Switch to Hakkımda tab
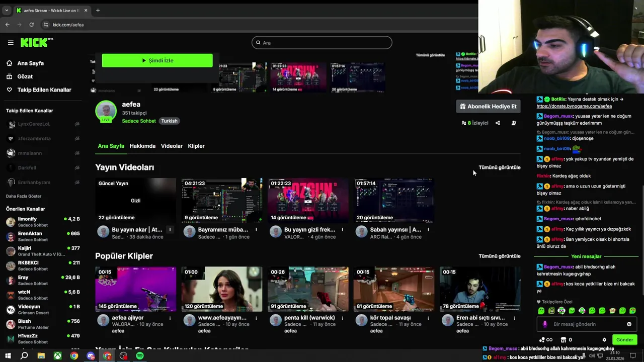Screen dimensions: 644x362 point(142,146)
